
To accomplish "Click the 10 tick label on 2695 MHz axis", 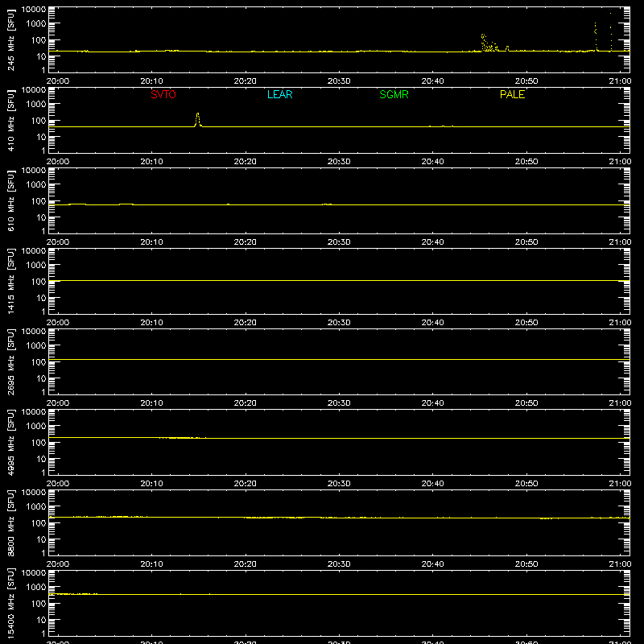I will point(41,378).
